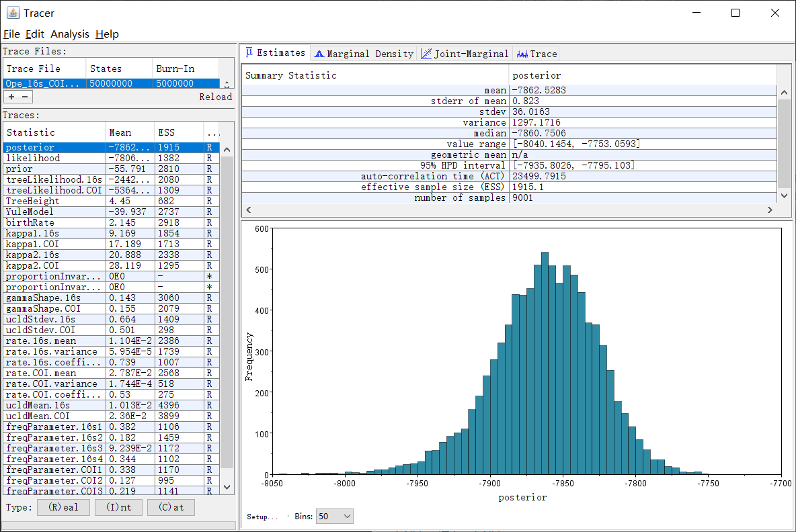Click the Tracer app icon in title bar

pyautogui.click(x=13, y=13)
